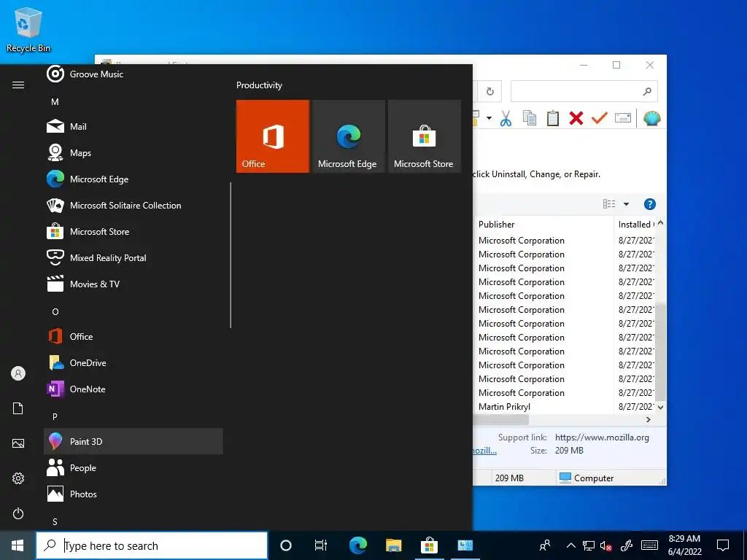This screenshot has height=560, width=747.
Task: Open the People app
Action: tap(133, 467)
